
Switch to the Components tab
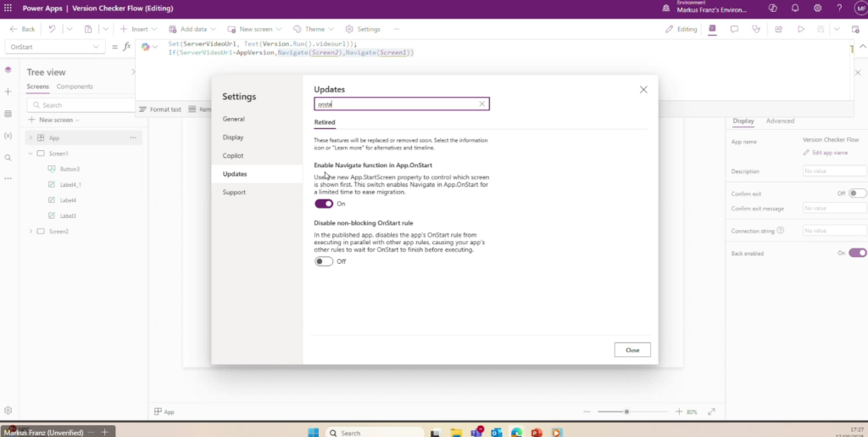75,87
